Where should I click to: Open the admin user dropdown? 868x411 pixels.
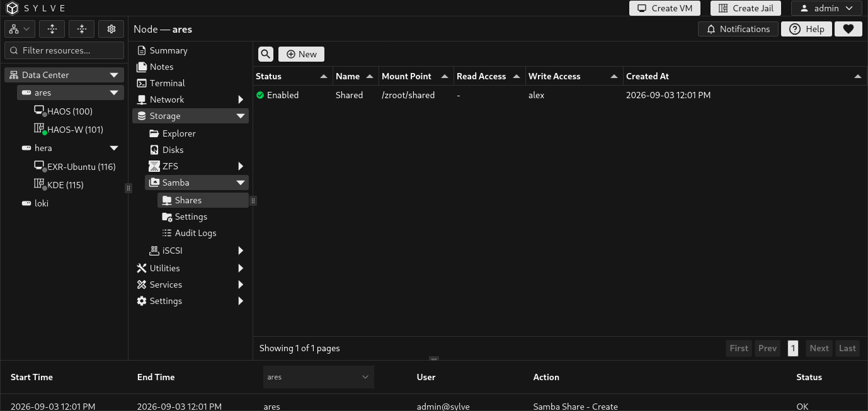tap(826, 8)
